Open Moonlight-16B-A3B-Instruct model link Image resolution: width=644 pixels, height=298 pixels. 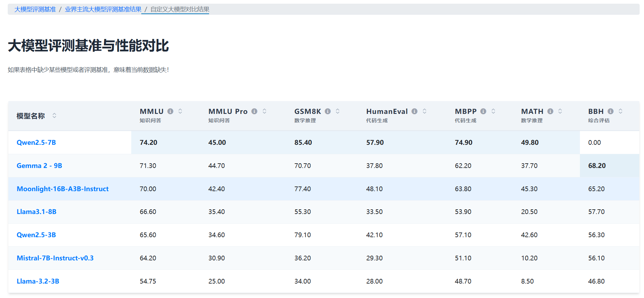(63, 189)
